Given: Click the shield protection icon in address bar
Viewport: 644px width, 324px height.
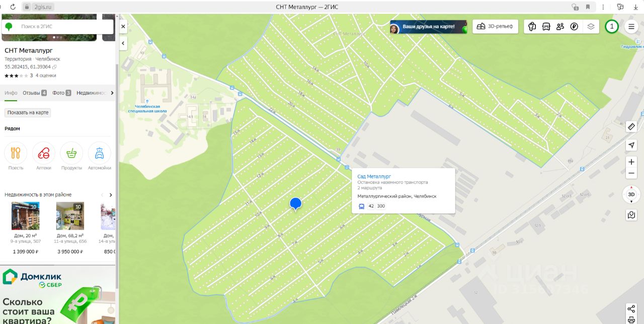Looking at the screenshot, I should point(575,7).
